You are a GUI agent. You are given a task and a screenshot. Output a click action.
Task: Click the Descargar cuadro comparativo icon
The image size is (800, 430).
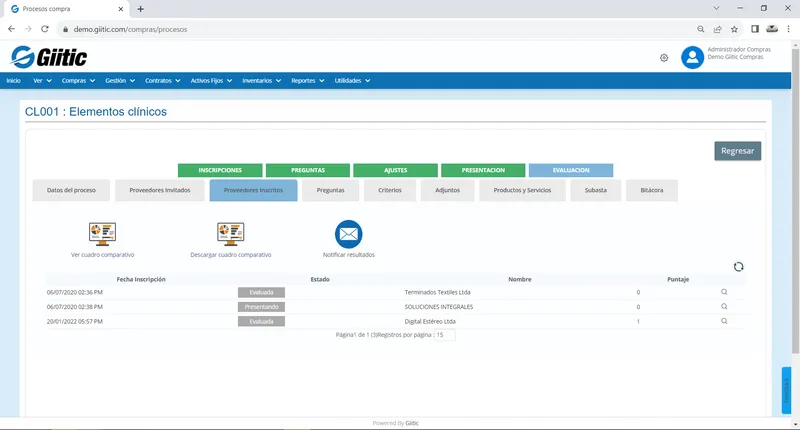[x=231, y=234]
